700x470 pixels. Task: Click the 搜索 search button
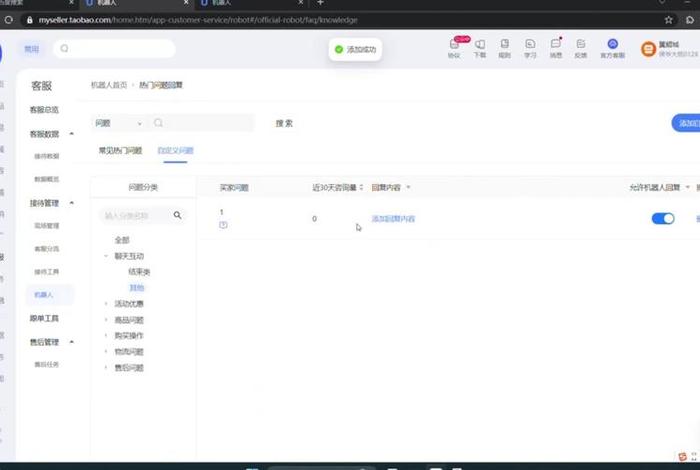[284, 123]
